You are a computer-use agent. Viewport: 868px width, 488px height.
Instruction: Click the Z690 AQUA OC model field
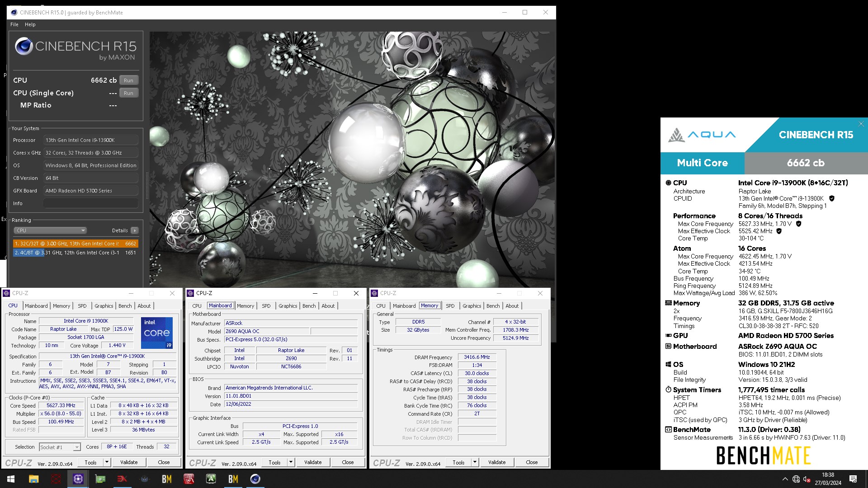coord(267,331)
